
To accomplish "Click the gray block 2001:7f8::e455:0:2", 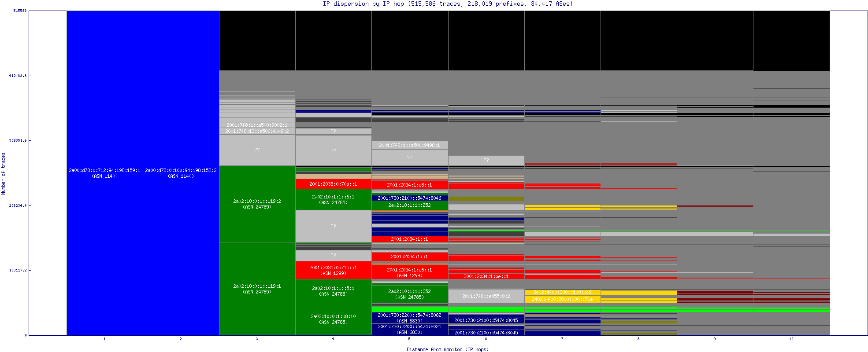I will pyautogui.click(x=486, y=296).
